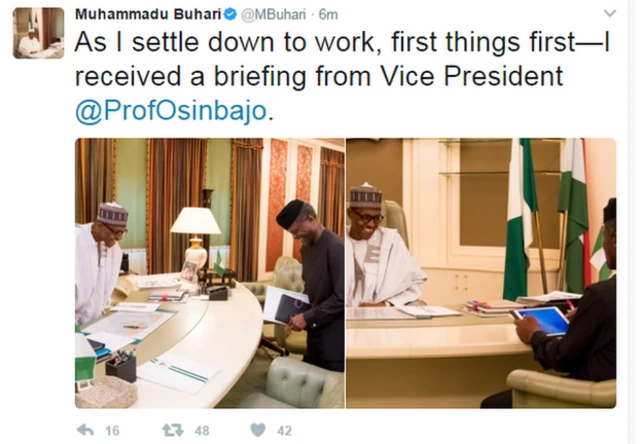
Task: Click the reply arrow icon
Action: (x=85, y=430)
